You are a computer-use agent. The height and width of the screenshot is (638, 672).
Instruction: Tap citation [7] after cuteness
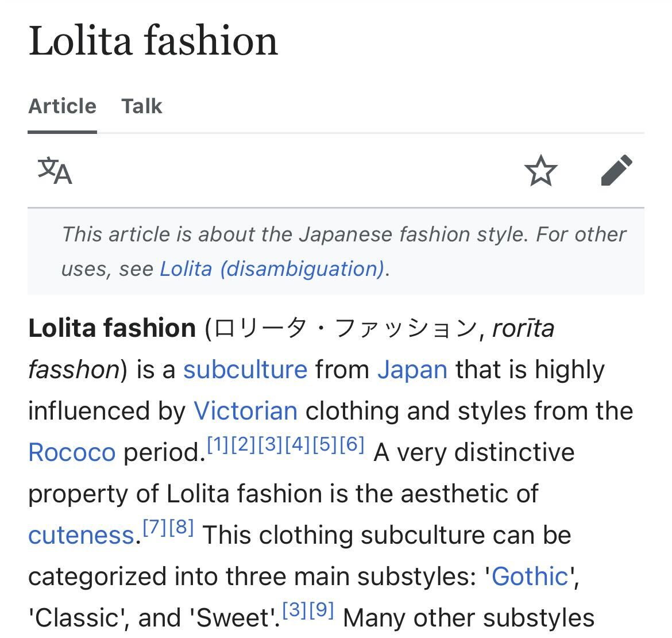(155, 526)
